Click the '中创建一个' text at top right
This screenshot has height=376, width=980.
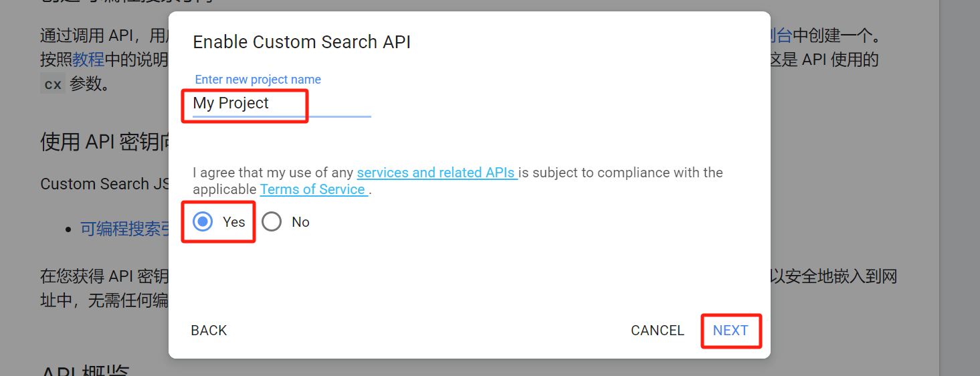point(834,35)
